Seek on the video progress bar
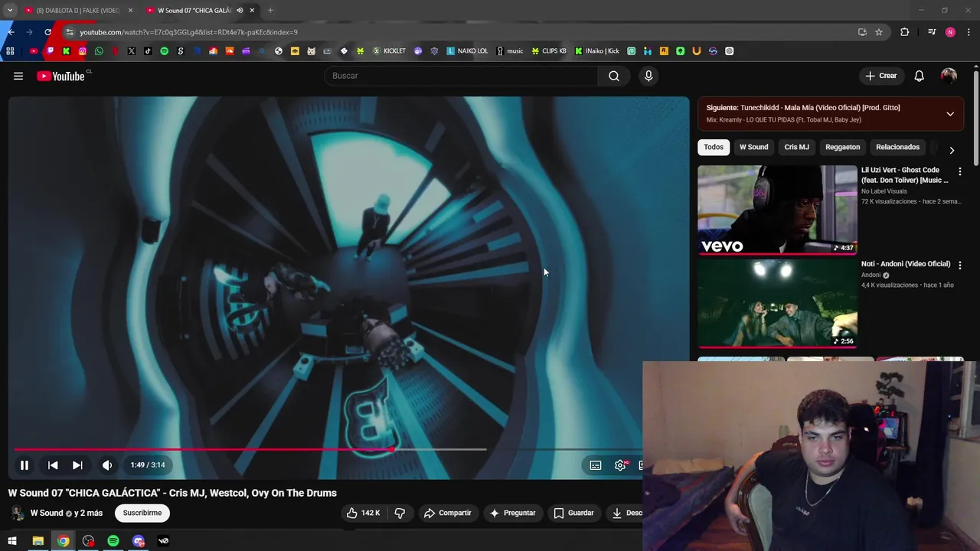This screenshot has height=551, width=980. point(329,449)
